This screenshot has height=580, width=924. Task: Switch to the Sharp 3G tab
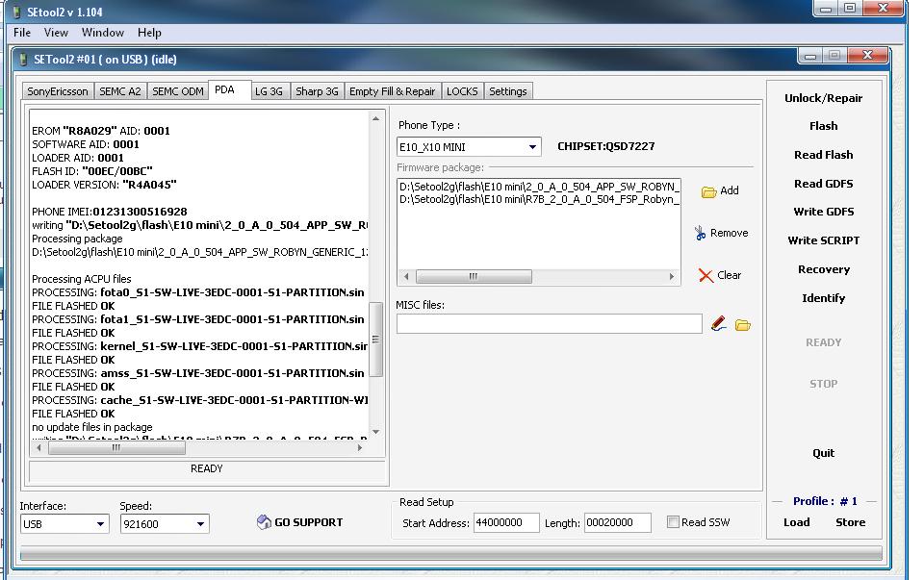pyautogui.click(x=317, y=91)
